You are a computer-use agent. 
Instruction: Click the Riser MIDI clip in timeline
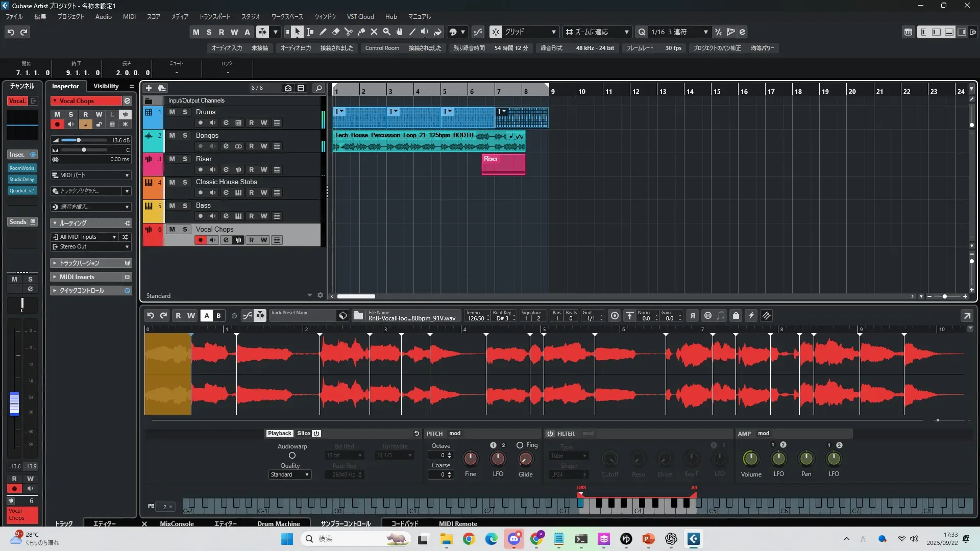pyautogui.click(x=503, y=164)
